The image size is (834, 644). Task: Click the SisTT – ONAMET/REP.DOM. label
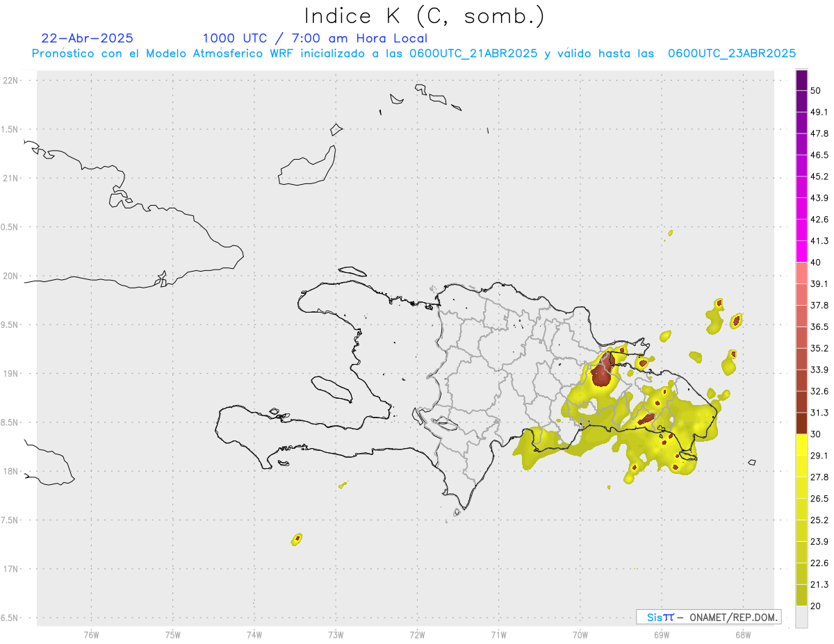pyautogui.click(x=708, y=617)
